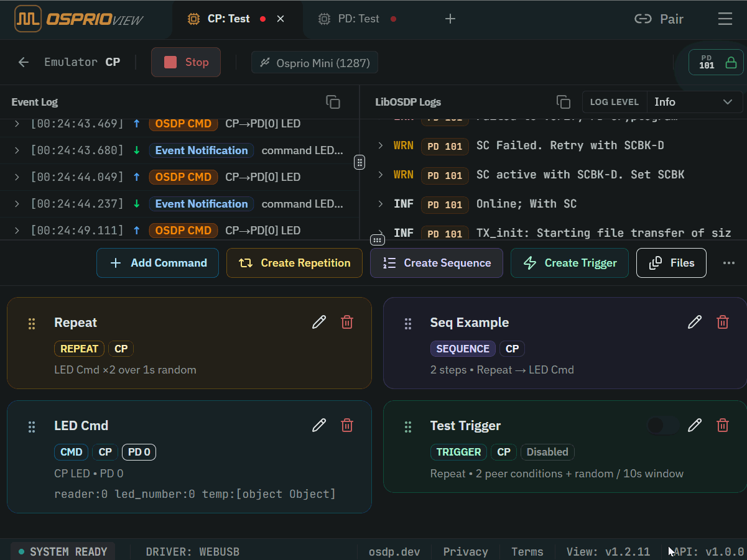Viewport: 747px width, 560px height.
Task: Click the Seq Example card title
Action: pos(470,323)
